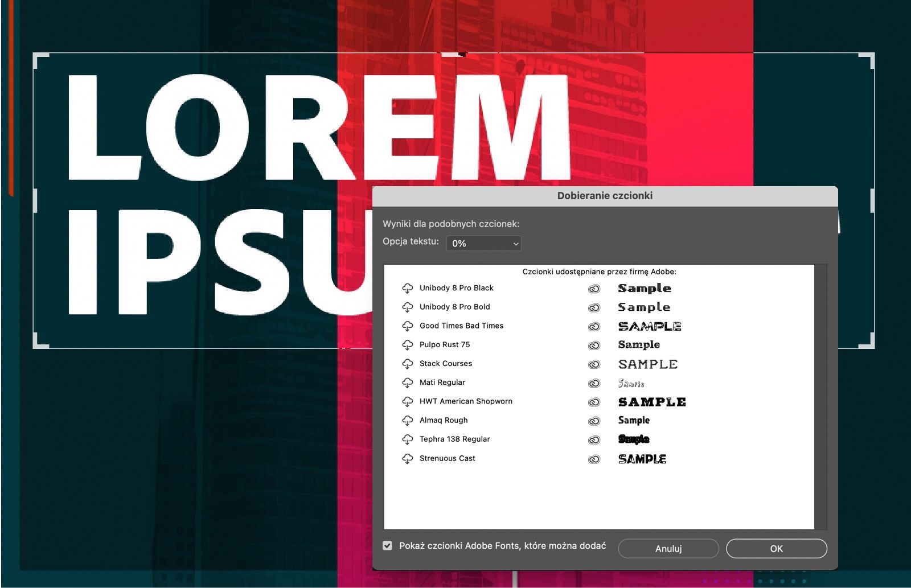Click the font list vertical scrollbar

coord(820,397)
